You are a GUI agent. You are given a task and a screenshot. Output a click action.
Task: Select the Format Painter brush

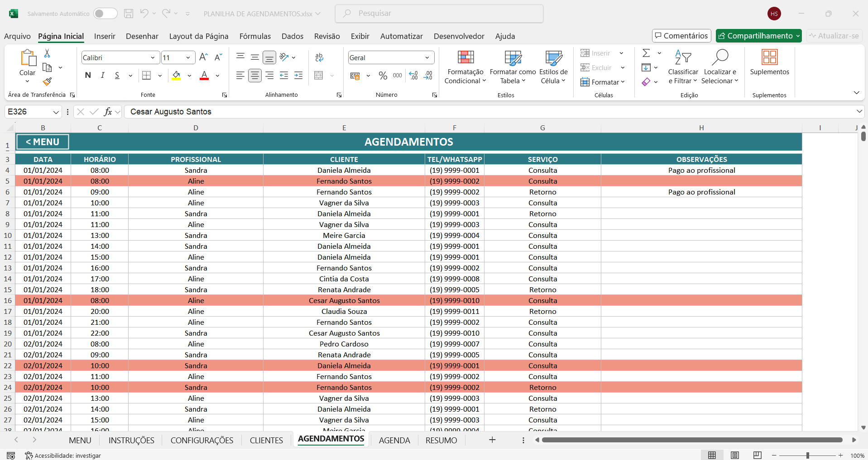(x=47, y=81)
